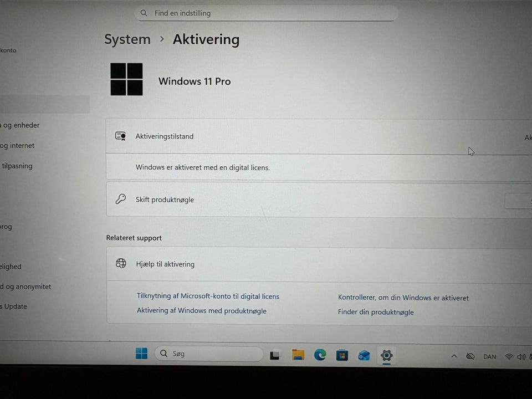Screen dimensions: 532x399
Task: Open Aktivering af Windows med produktnøgle link
Action: pos(202,310)
